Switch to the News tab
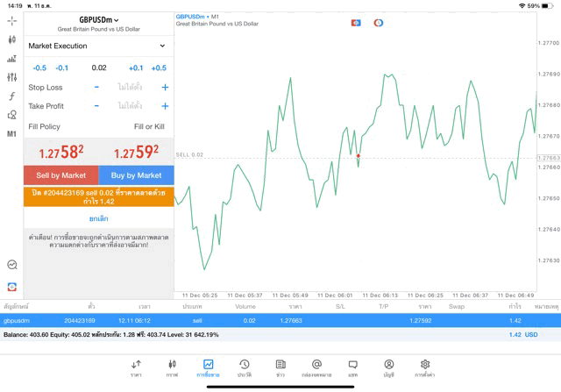 (280, 367)
